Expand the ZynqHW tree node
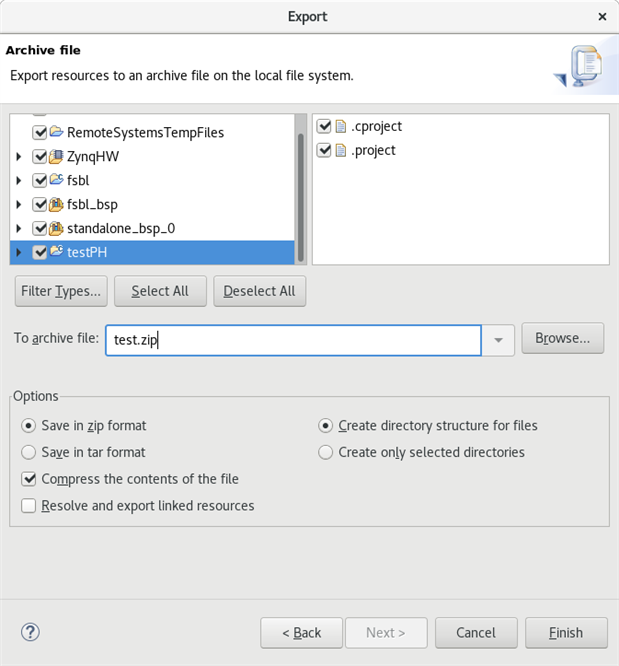The width and height of the screenshot is (619, 666). [19, 157]
